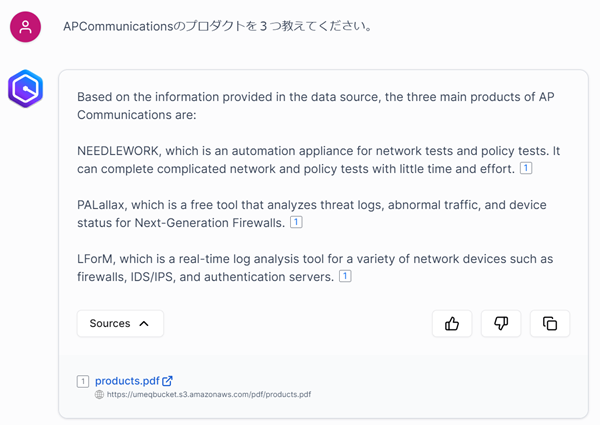Click the NEEDLEWORK description paragraph
Screen dimensions: 600x425
point(300,159)
